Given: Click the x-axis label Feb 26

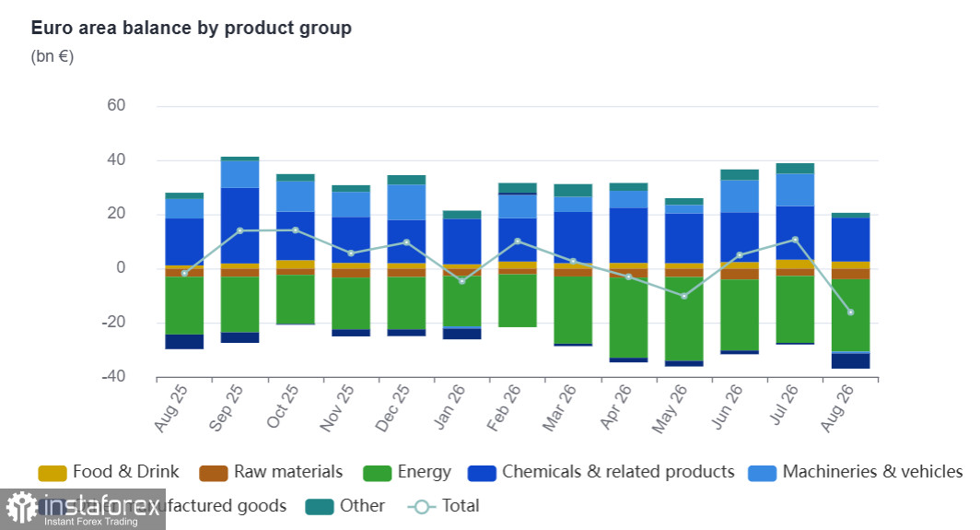Looking at the screenshot, I should [x=504, y=408].
